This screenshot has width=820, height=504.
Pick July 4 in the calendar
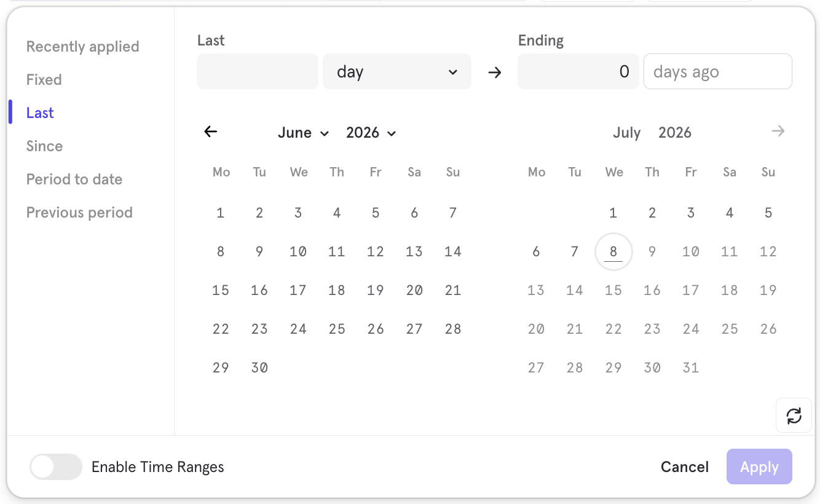click(730, 213)
